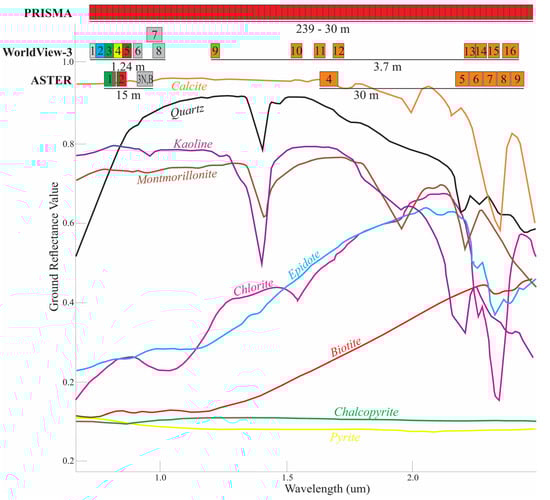Click the Quartz curve label
This screenshot has height=500, width=550.
click(187, 111)
